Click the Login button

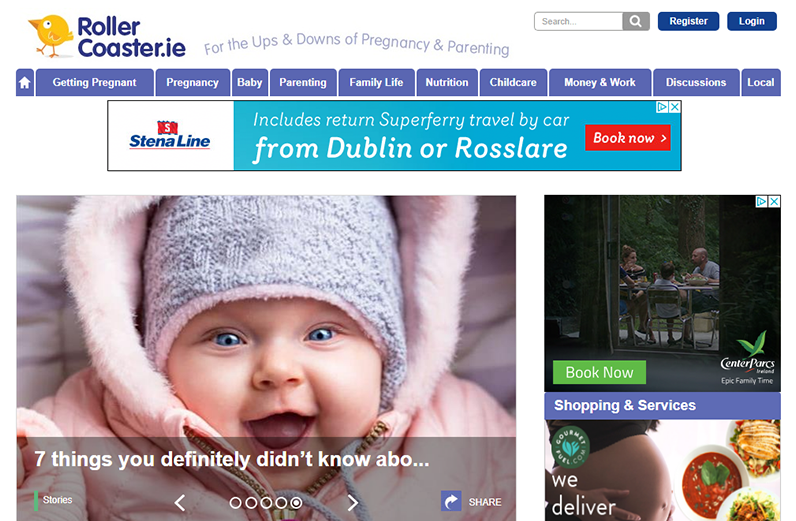pyautogui.click(x=752, y=21)
